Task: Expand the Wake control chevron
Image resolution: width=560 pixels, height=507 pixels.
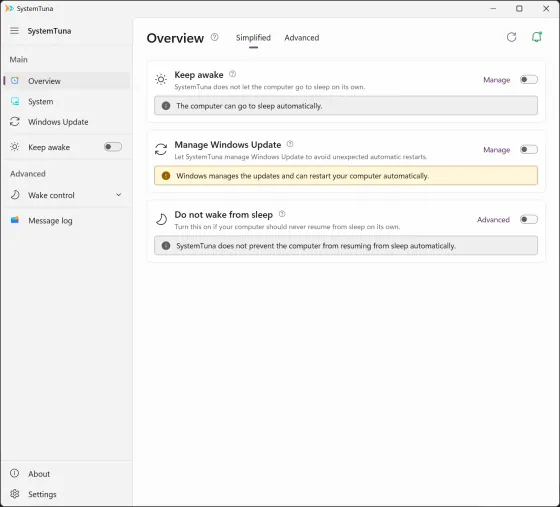Action: pos(119,195)
